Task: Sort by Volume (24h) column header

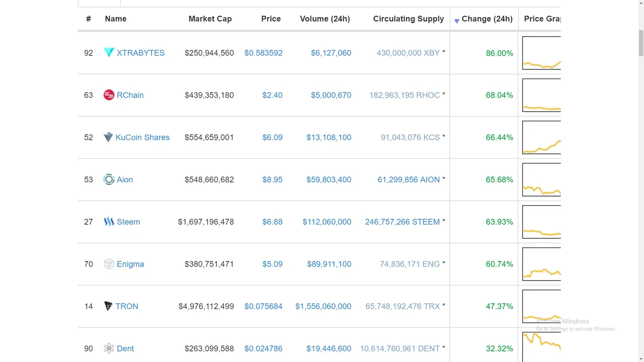Action: coord(325,19)
